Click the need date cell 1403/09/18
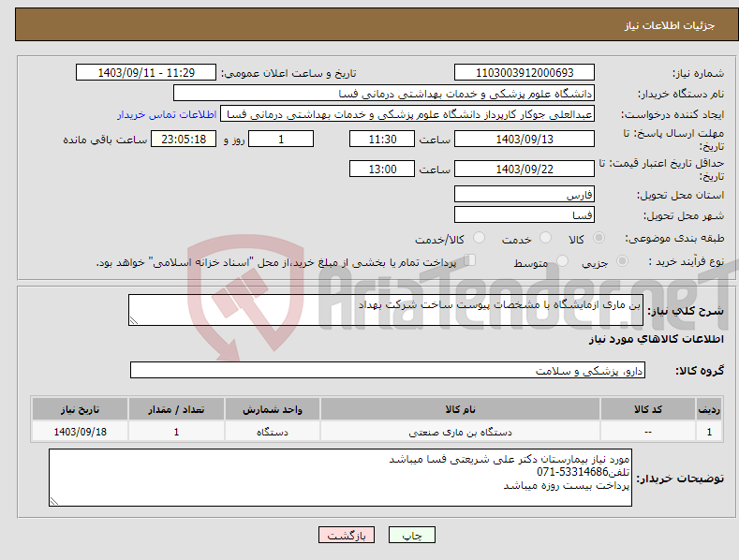This screenshot has width=739, height=560. tap(81, 432)
